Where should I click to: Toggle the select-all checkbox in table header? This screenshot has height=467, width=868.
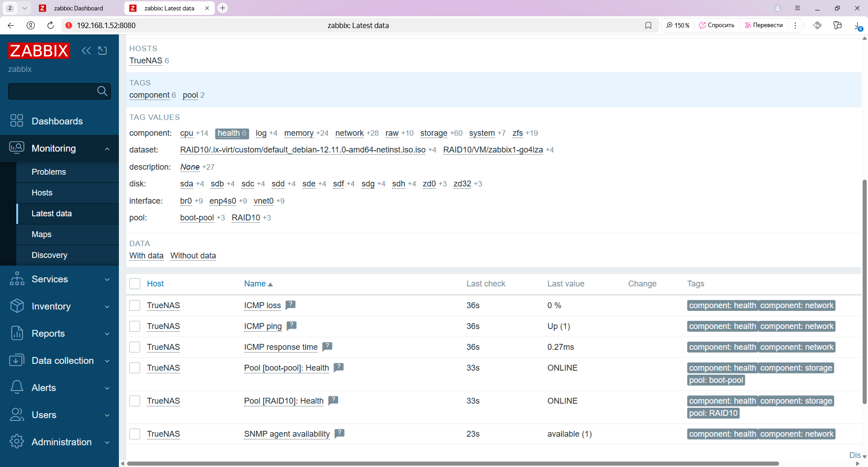coord(135,284)
